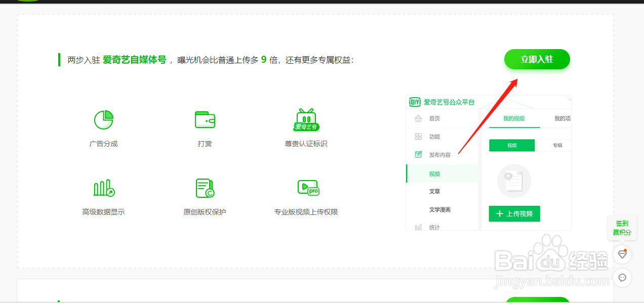Switch to 我的视频 tab in preview
This screenshot has width=644, height=303.
click(514, 118)
